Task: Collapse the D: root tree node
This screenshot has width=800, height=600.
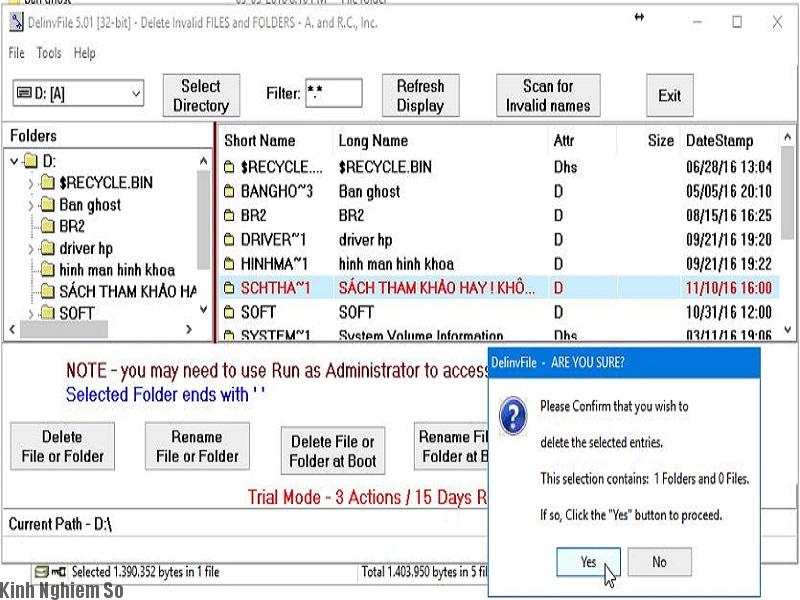Action: (x=14, y=161)
